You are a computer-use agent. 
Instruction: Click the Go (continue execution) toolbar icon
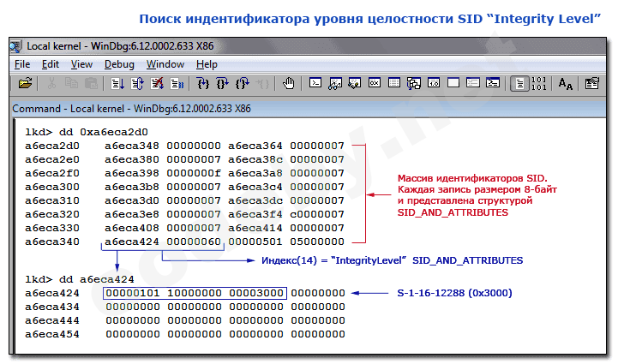point(117,84)
